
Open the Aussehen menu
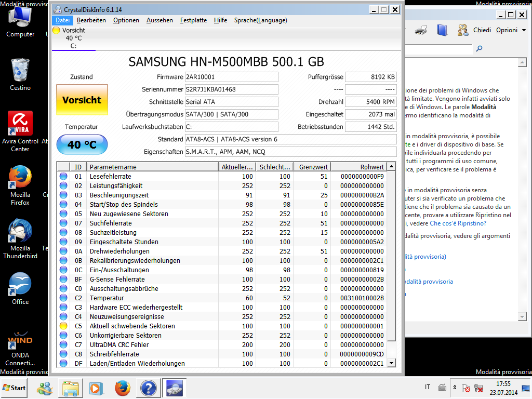[x=159, y=20]
